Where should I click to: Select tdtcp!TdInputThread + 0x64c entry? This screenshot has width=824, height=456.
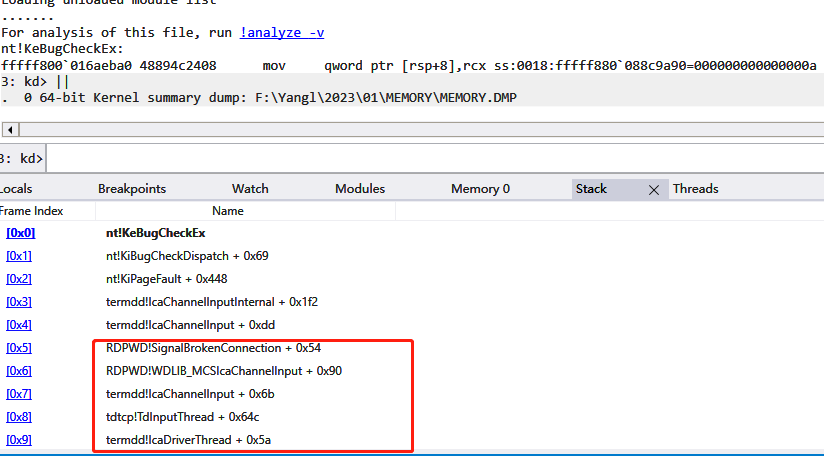(x=182, y=418)
